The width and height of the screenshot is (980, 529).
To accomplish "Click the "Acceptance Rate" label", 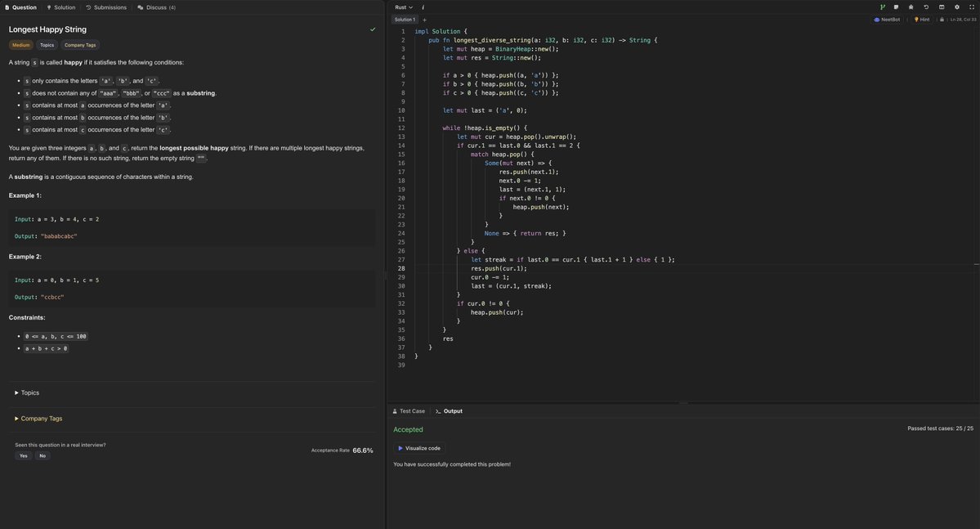I will (x=330, y=451).
